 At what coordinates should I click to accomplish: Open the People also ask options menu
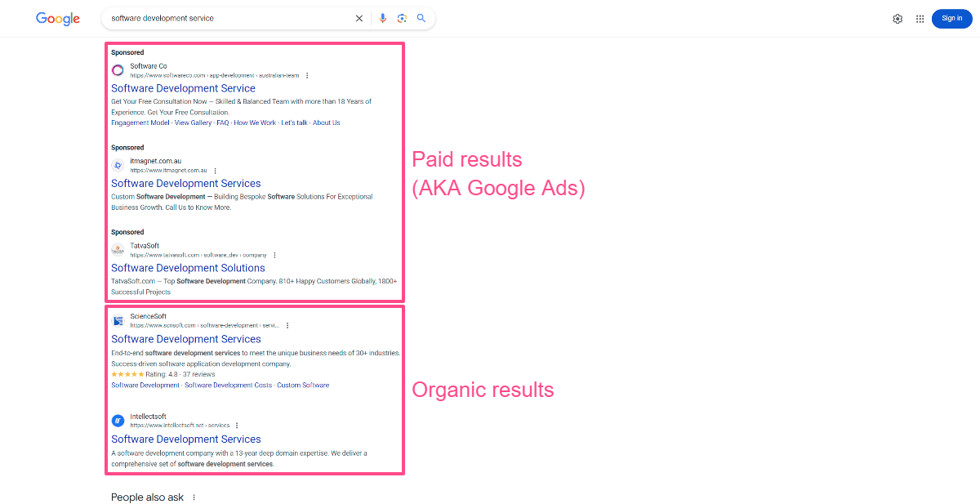(194, 497)
